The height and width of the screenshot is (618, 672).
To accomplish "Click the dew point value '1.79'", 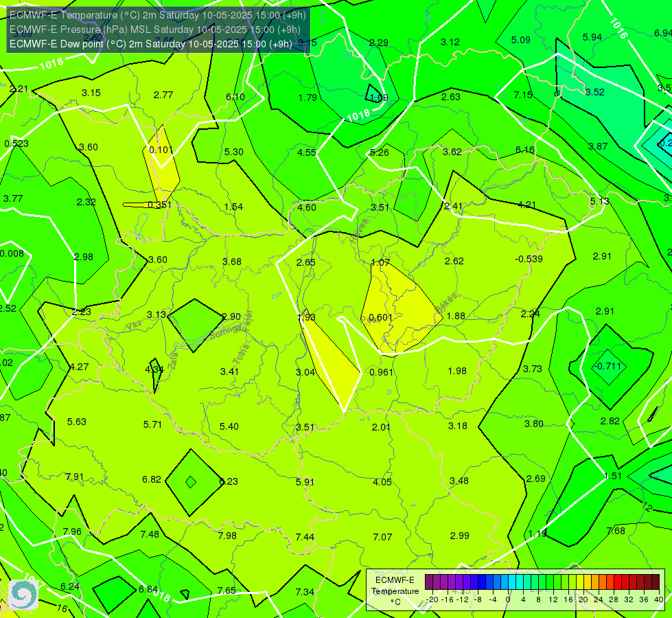I will pos(308,98).
